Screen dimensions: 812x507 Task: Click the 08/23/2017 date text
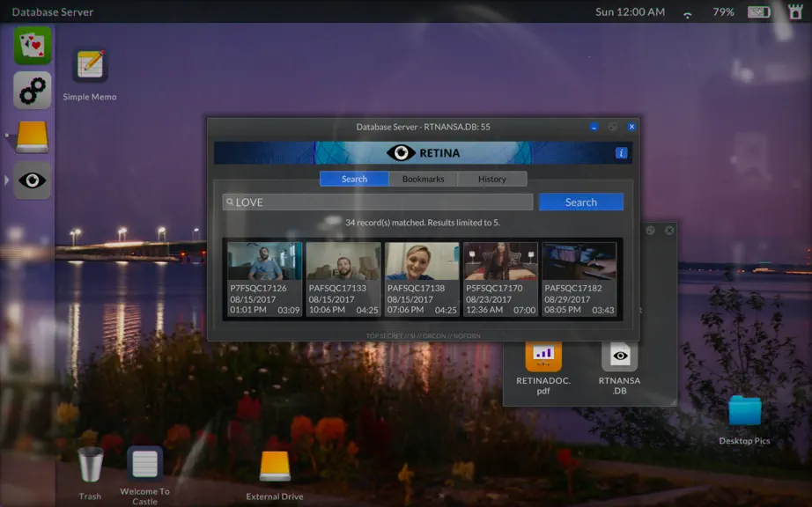[488, 299]
